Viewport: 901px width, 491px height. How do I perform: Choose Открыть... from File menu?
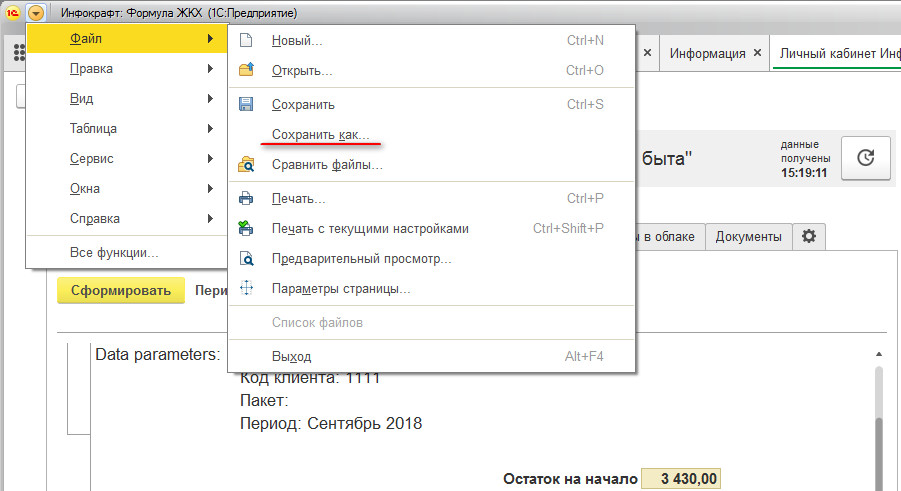click(432, 70)
